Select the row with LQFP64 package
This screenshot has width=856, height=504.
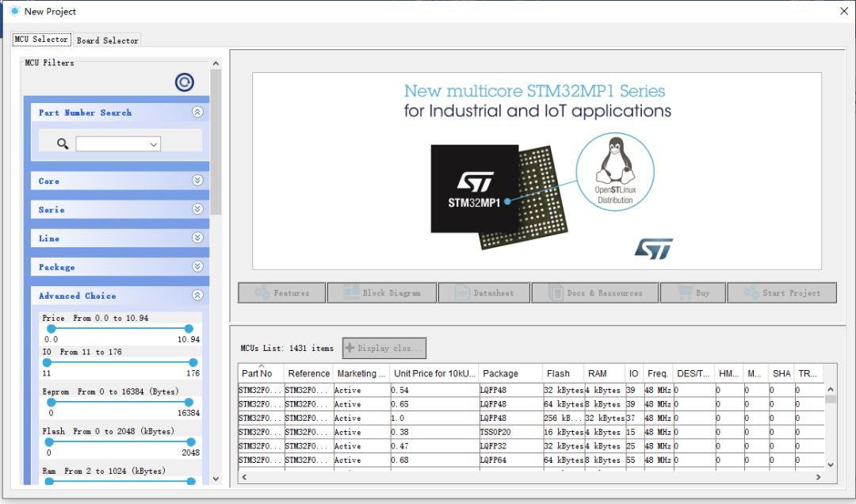(x=530, y=460)
